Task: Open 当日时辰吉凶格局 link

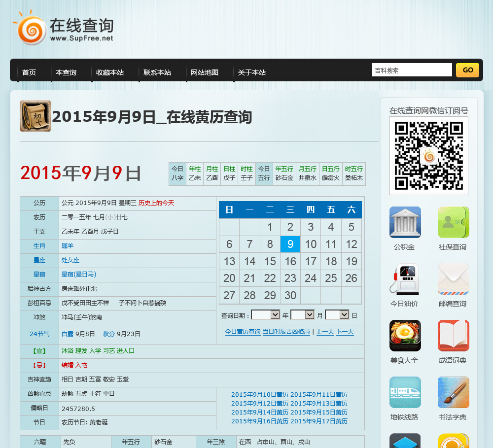Action: click(x=286, y=332)
